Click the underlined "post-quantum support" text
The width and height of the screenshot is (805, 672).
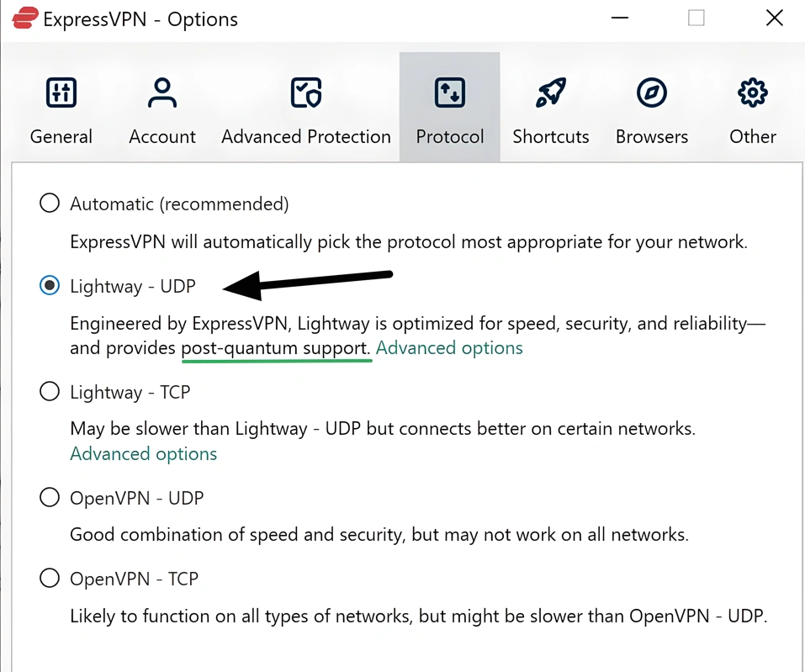[276, 348]
